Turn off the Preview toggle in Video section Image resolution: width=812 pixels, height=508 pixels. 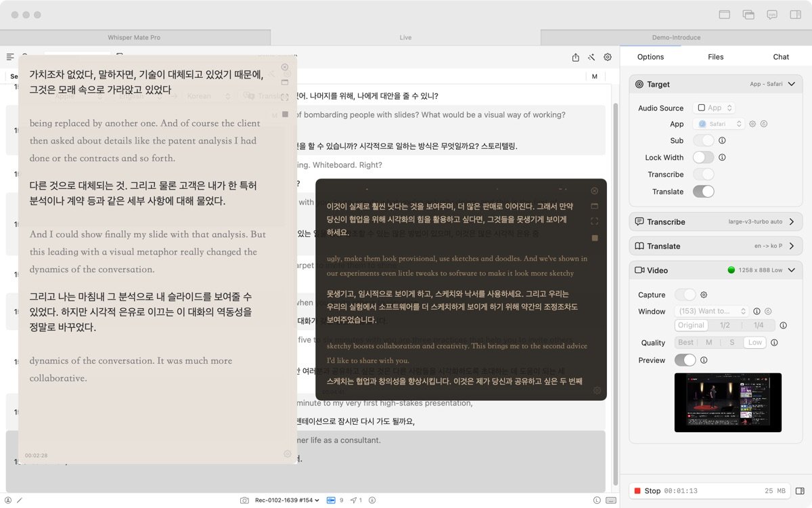click(685, 360)
